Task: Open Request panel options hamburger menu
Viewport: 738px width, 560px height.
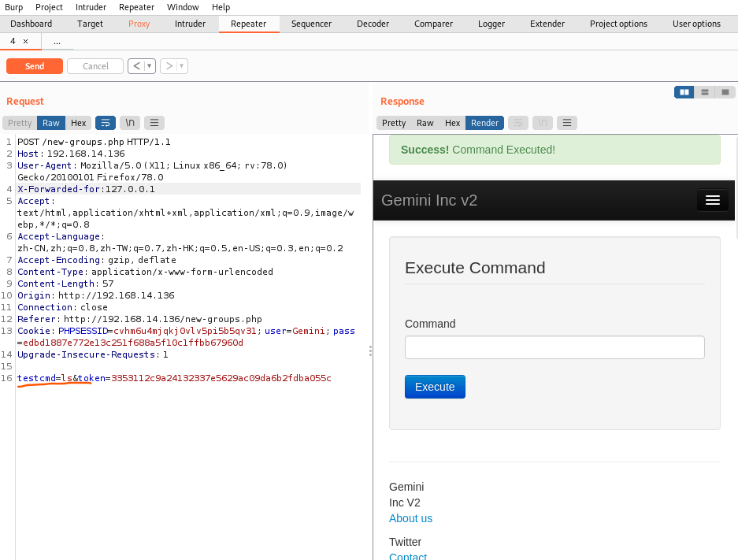Action: click(x=154, y=123)
